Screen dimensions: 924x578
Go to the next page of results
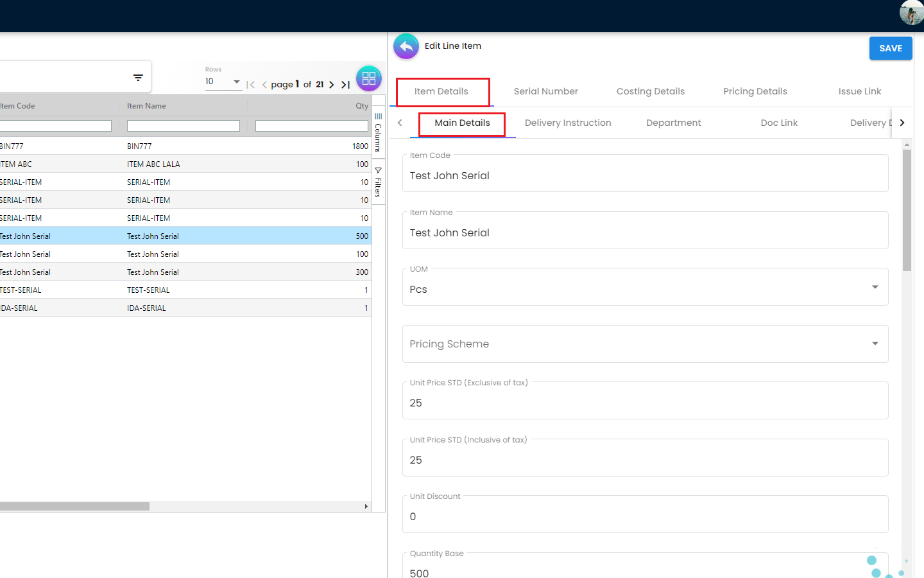332,85
